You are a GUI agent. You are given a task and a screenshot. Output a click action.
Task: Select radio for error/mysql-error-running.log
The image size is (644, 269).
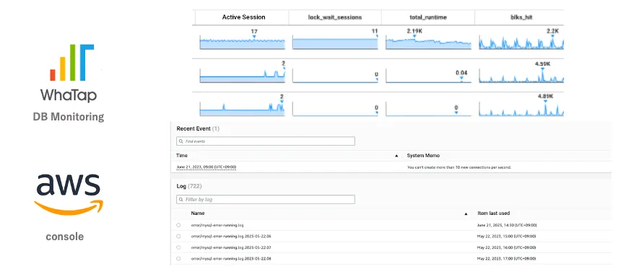[x=178, y=225]
